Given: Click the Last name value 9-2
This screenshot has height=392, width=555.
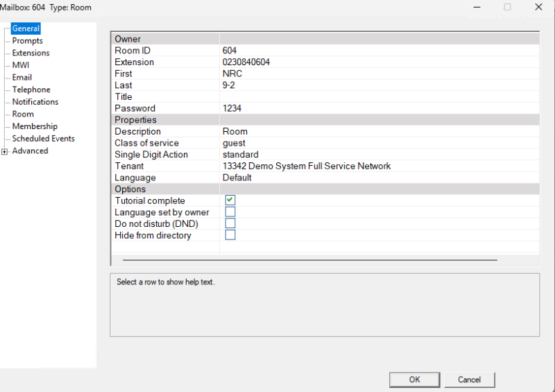Looking at the screenshot, I should 379,85.
